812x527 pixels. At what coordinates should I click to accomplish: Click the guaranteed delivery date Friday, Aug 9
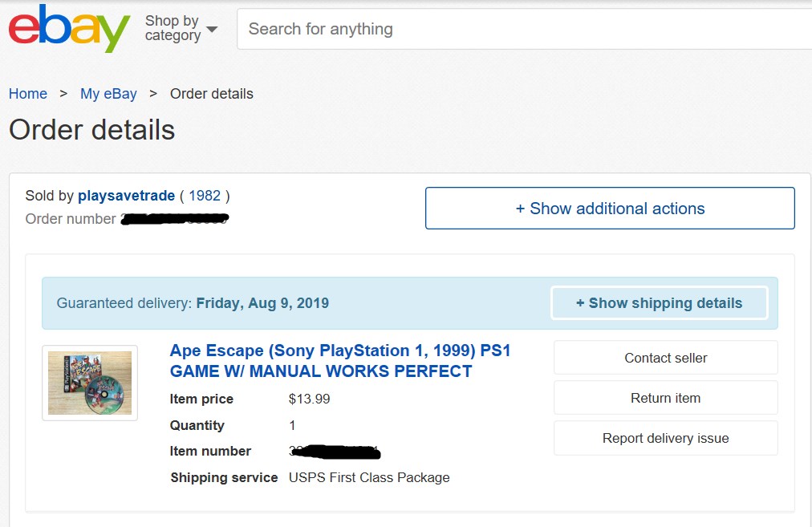pos(262,303)
